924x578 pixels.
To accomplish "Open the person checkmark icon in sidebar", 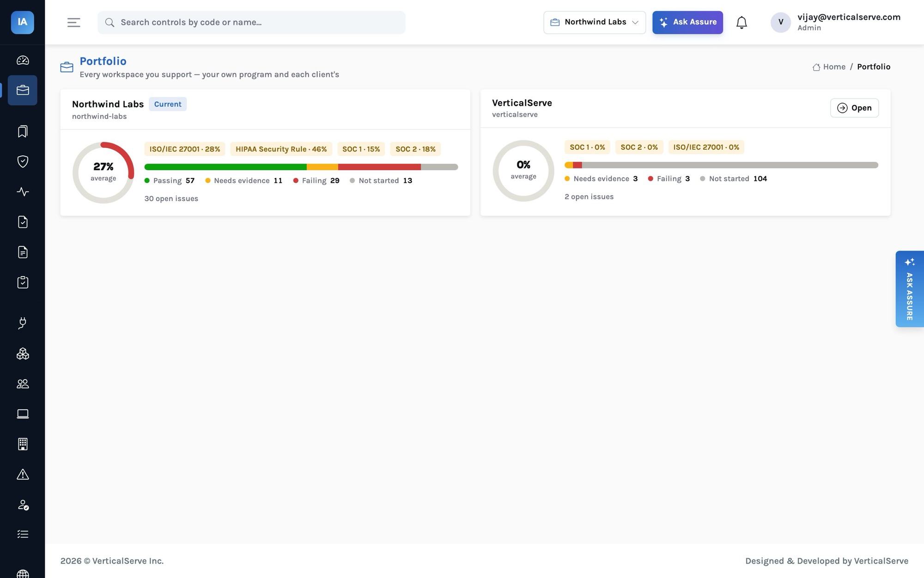I will (x=23, y=504).
